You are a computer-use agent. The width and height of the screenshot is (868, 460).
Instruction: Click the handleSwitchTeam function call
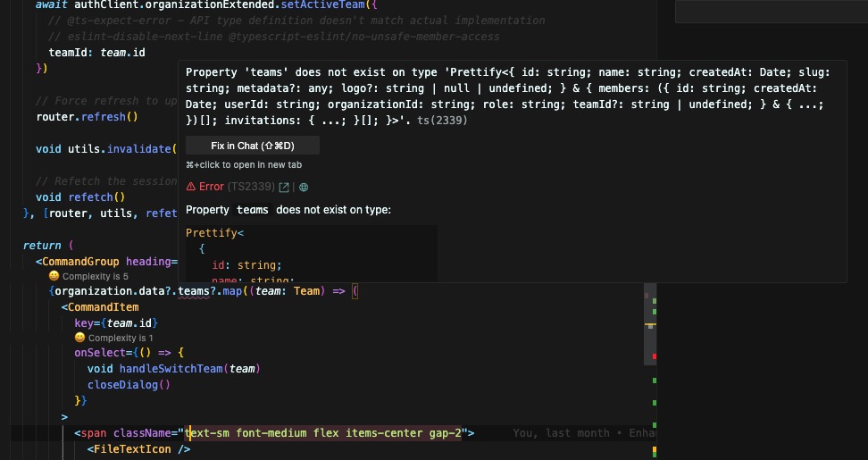tap(171, 369)
